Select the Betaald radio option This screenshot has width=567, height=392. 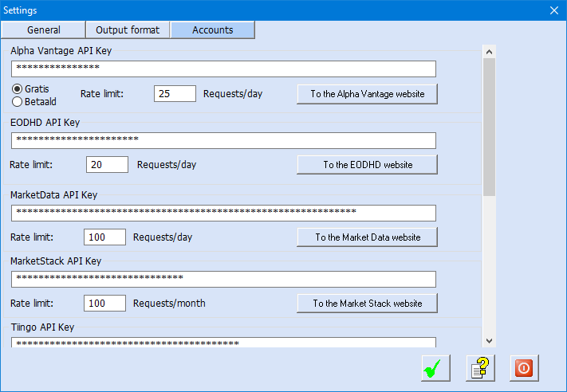pos(34,102)
